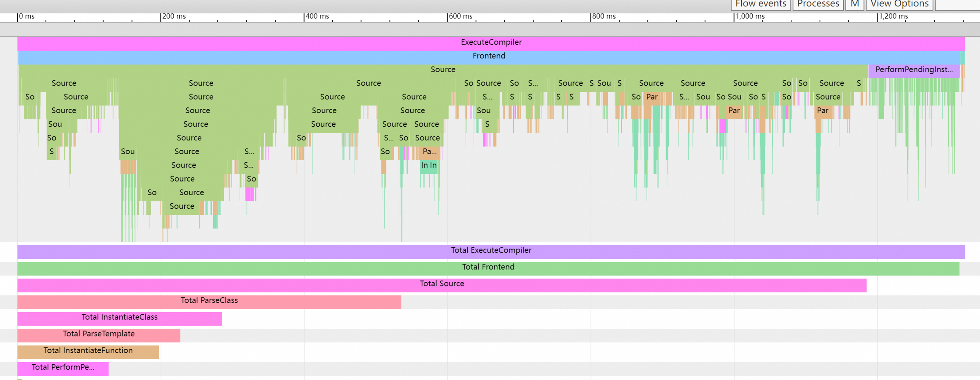Click the Total InstantiateClass bar

click(119, 318)
